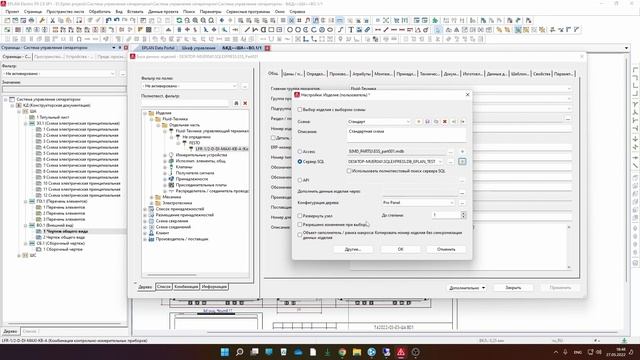Open the SQL server database dropdown
Screen dimensions: 640x360
point(395,162)
